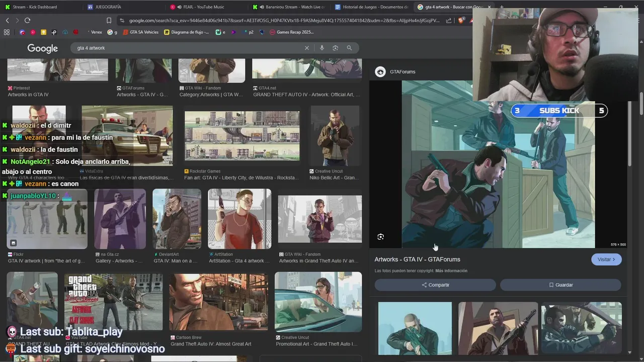Click the GTAForums source name

click(x=403, y=72)
